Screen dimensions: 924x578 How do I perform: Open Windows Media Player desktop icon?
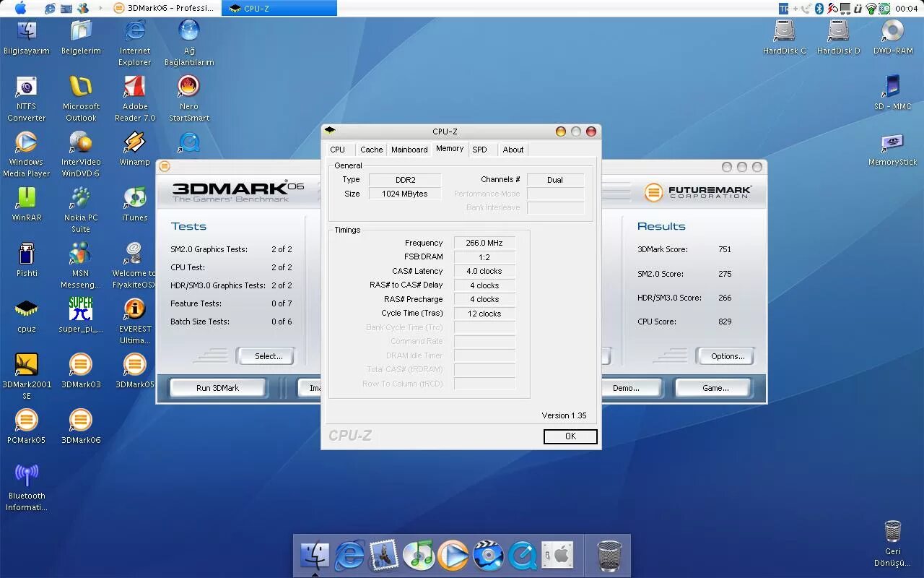27,142
